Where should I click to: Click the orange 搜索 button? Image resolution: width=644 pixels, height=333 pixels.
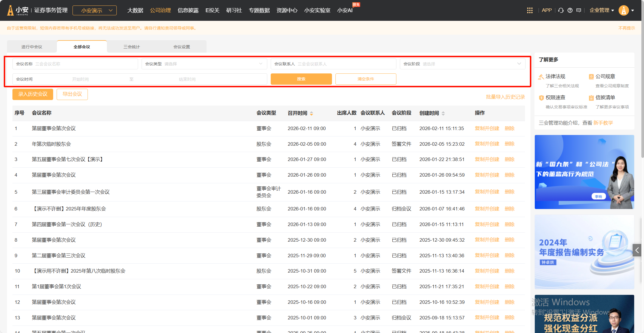301,79
